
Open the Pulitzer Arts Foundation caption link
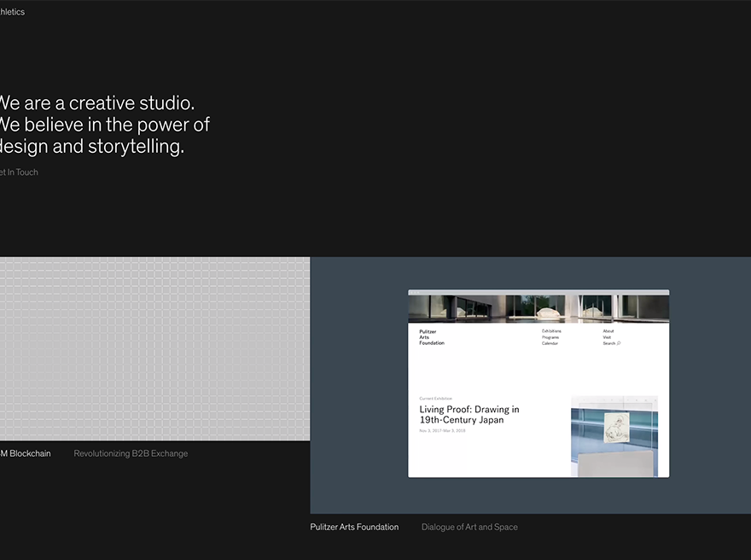(354, 527)
